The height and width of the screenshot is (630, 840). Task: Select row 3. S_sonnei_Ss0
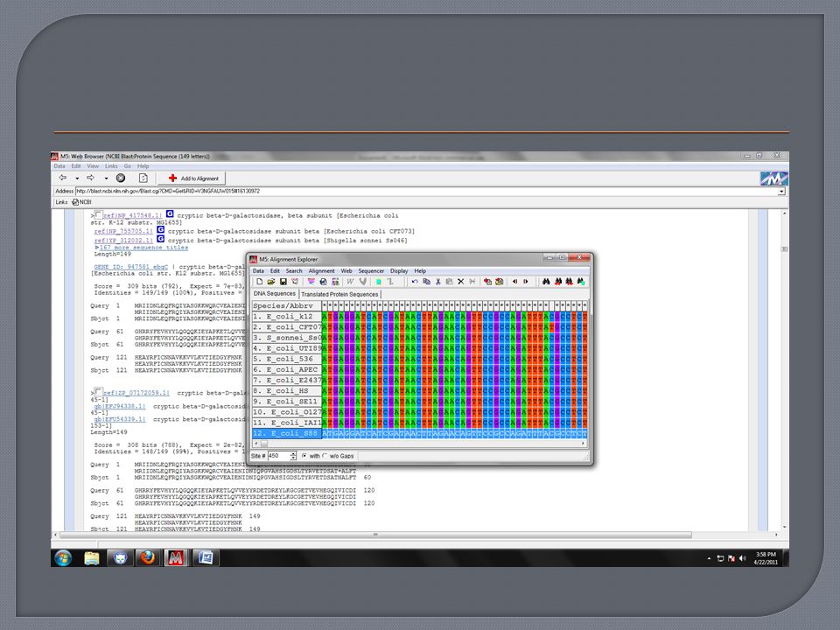[287, 338]
